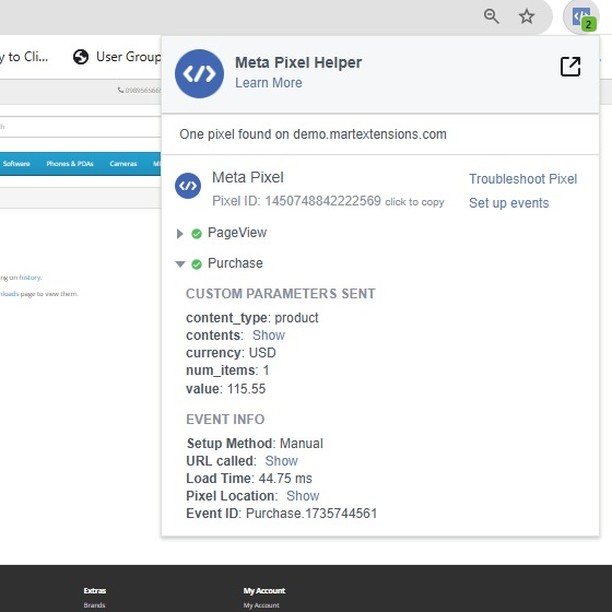
Task: Select 'Setup Method: Manual' text
Action: pyautogui.click(x=255, y=443)
